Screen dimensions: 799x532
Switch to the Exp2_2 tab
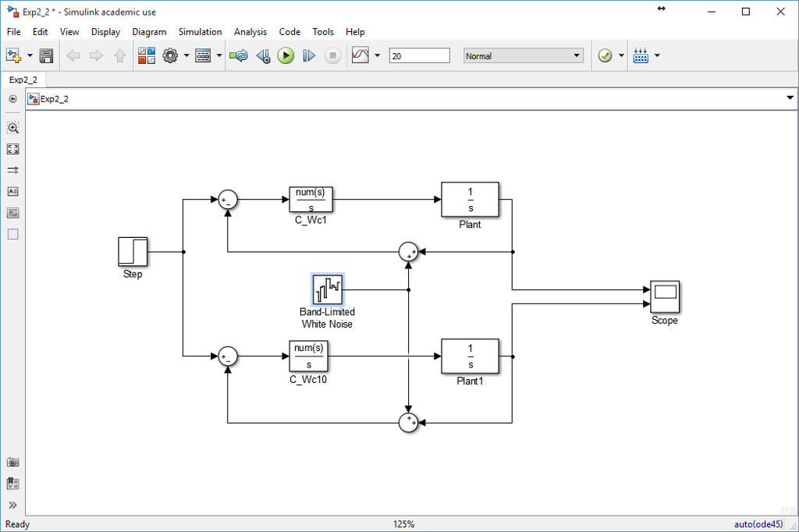(25, 79)
